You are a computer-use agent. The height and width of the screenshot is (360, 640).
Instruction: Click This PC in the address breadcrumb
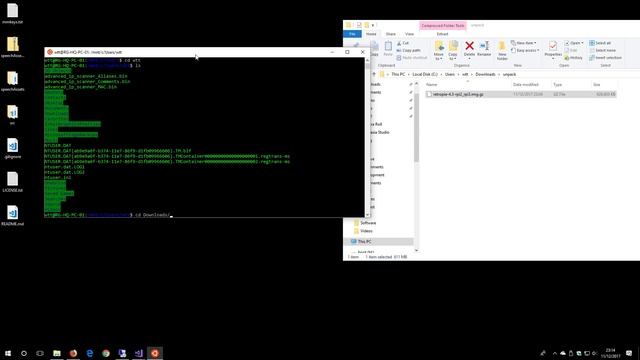coord(398,74)
